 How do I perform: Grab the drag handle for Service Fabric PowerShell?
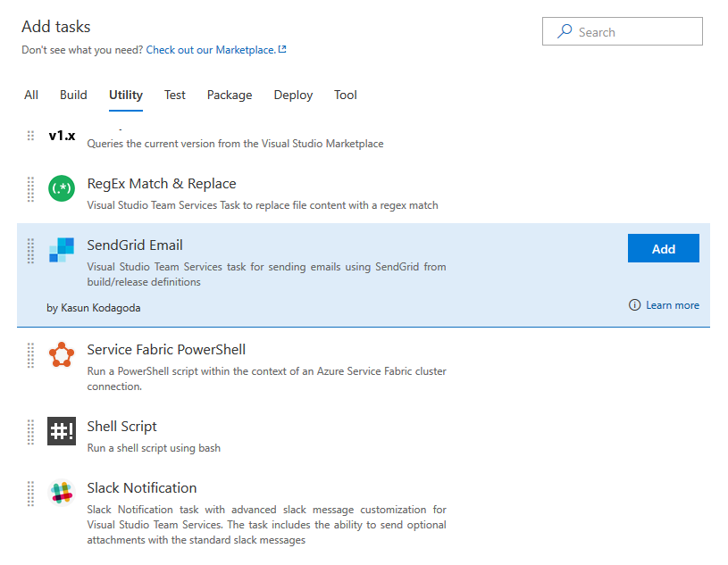(x=30, y=355)
